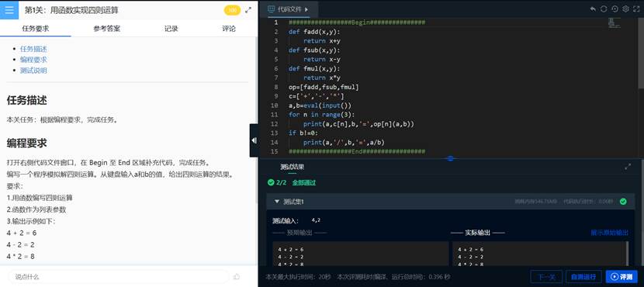
Task: Click the editor/result split divider handle
Action: (450, 158)
